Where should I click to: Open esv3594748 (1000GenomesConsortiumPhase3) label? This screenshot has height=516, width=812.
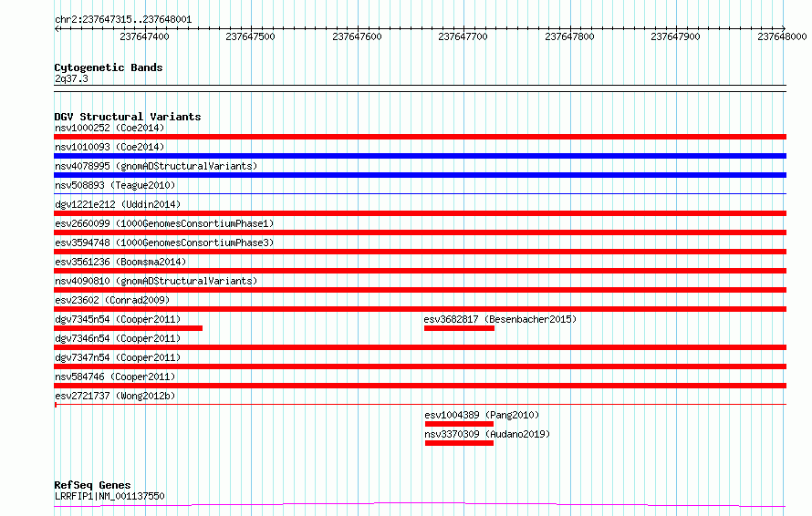[x=164, y=243]
